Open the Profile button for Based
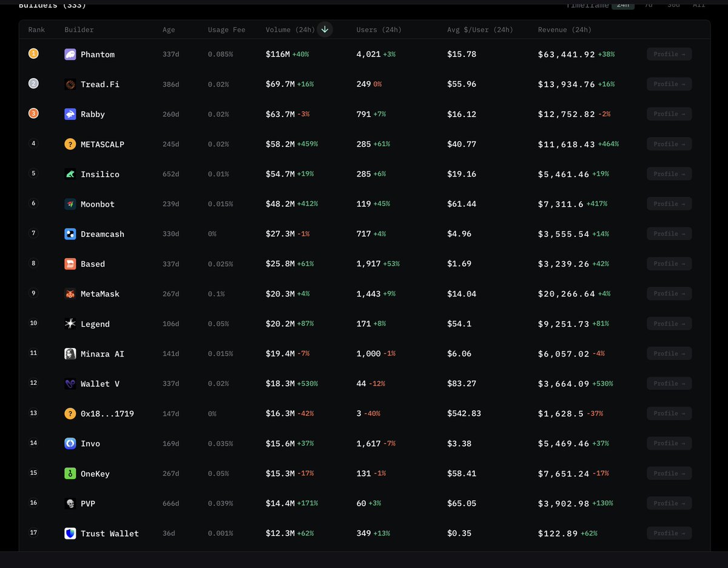 tap(669, 264)
